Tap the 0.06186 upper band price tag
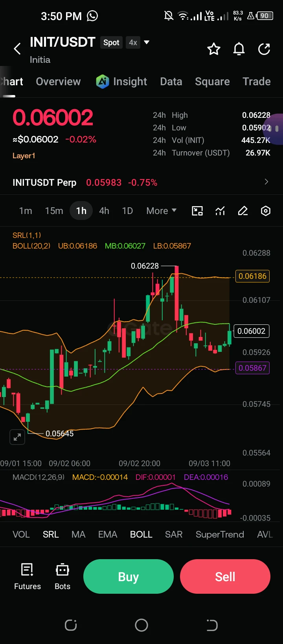Viewport: 283px width, 644px height. click(x=252, y=276)
